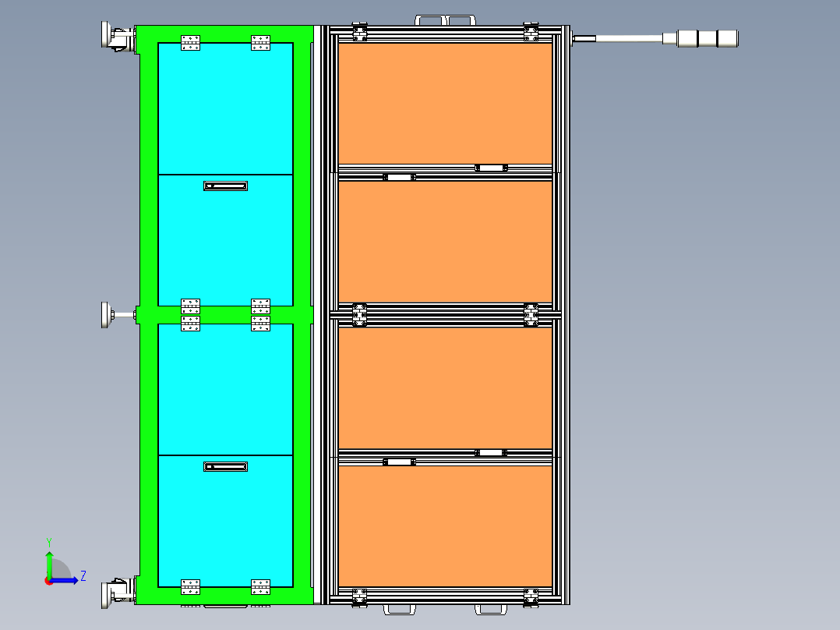
Task: Pick the upper recessed handle on the cyan doors
Action: click(x=225, y=186)
